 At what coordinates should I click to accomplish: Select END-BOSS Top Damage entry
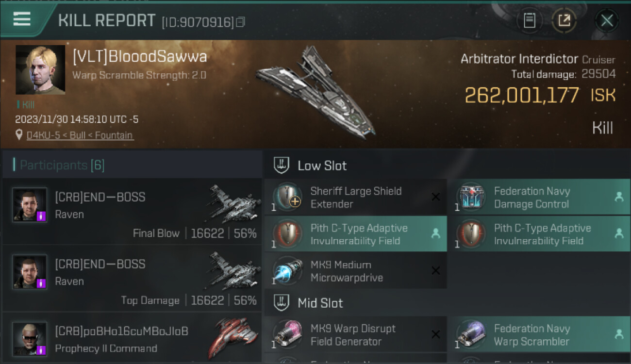click(x=132, y=278)
